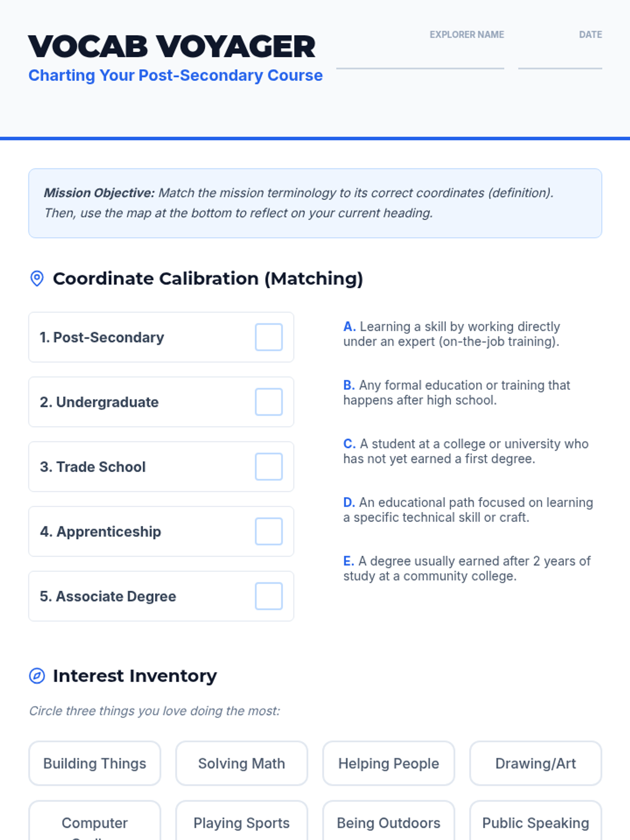Screen dimensions: 630x840
Task: Click the Mission Objective instruction box
Action: (x=315, y=203)
